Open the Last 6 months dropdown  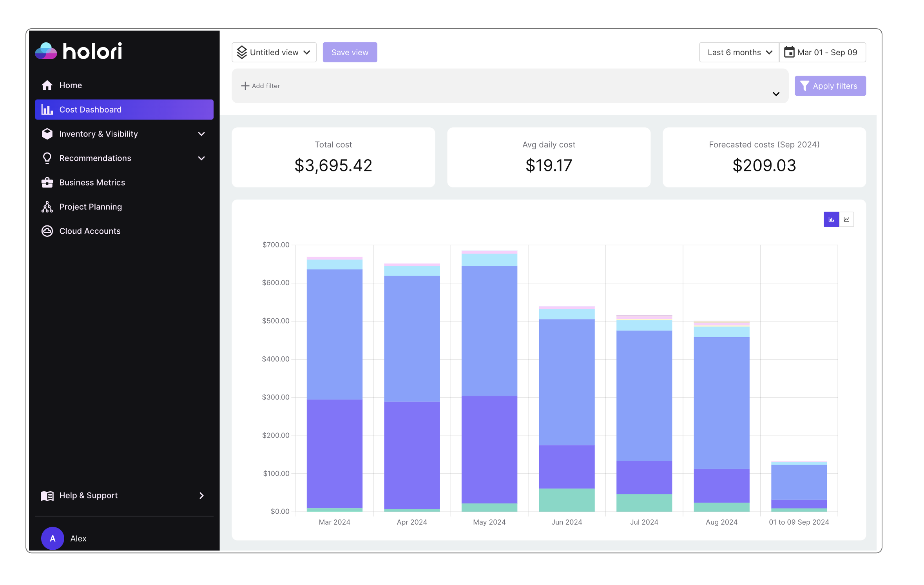[x=739, y=52]
